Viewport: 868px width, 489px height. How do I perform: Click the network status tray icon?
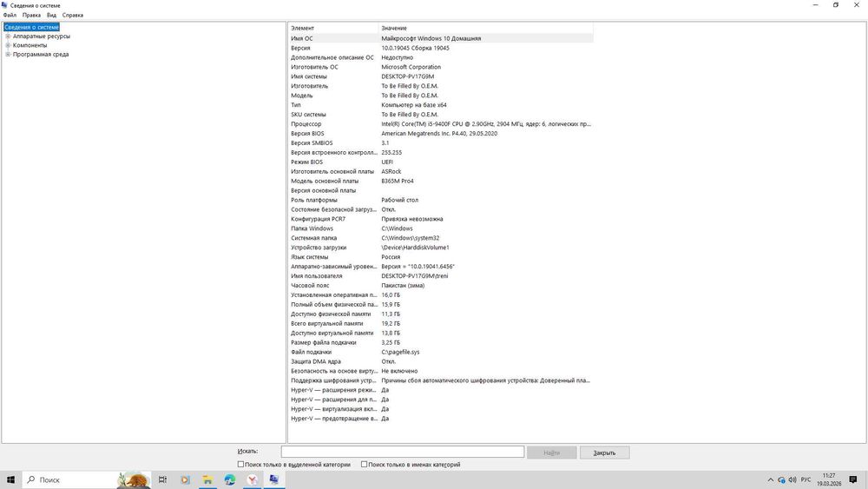[x=781, y=479]
